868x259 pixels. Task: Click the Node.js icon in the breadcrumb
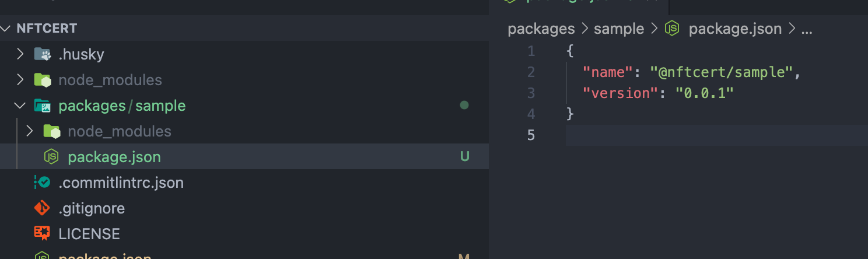coord(673,29)
